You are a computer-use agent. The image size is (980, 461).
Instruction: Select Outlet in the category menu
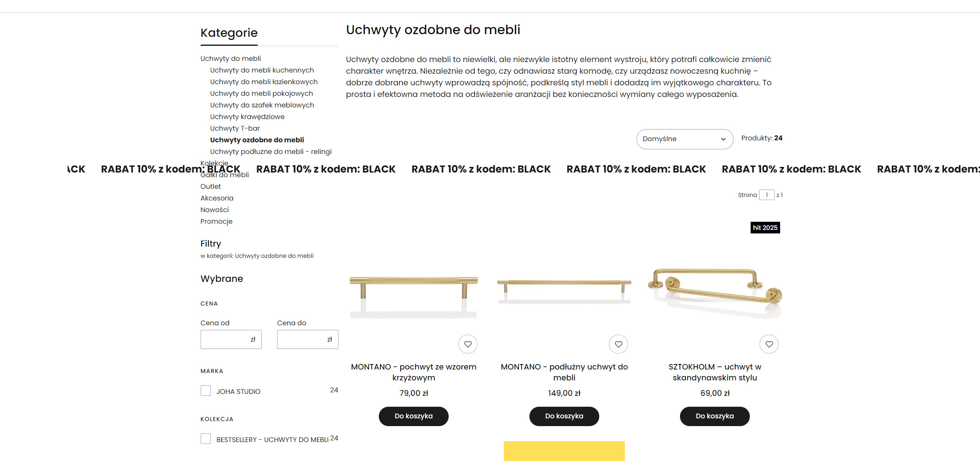click(x=210, y=186)
